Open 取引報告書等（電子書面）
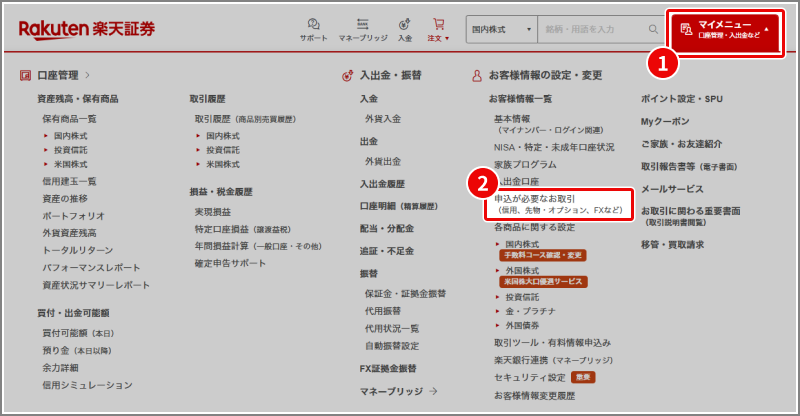The image size is (800, 416). point(689,166)
